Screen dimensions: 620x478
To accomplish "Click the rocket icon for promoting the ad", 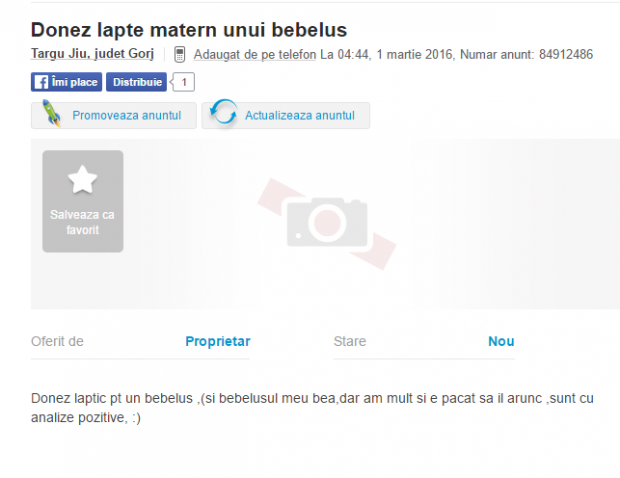I will 52,113.
